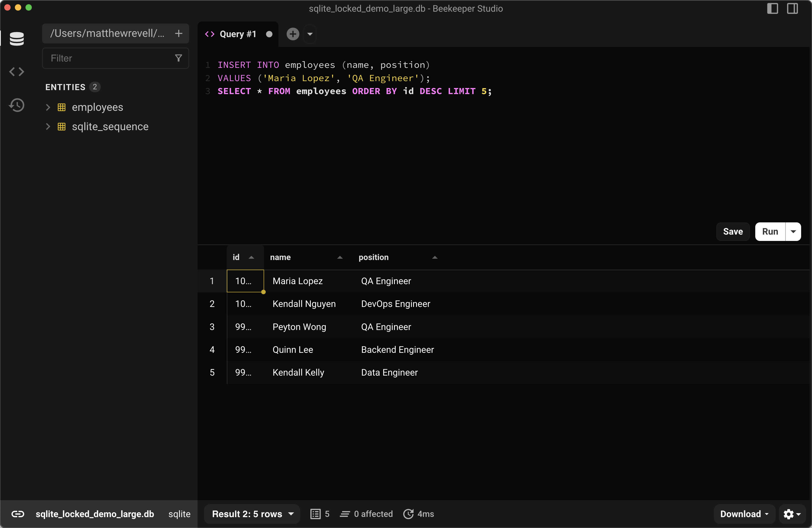This screenshot has width=812, height=528.
Task: Expand the sqlite_sequence table
Action: (47, 126)
